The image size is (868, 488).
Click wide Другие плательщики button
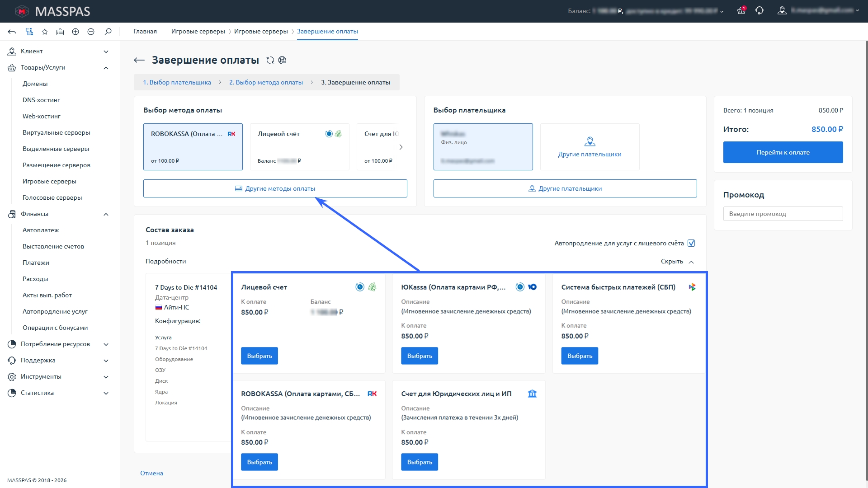tap(565, 188)
